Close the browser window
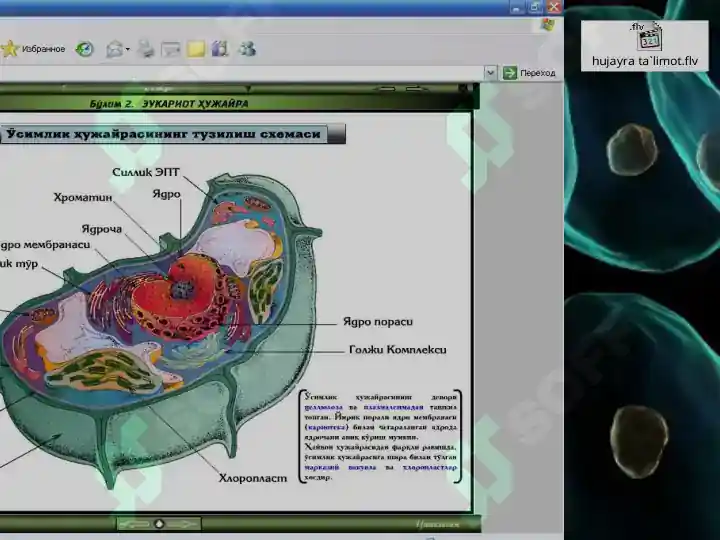 [x=554, y=7]
